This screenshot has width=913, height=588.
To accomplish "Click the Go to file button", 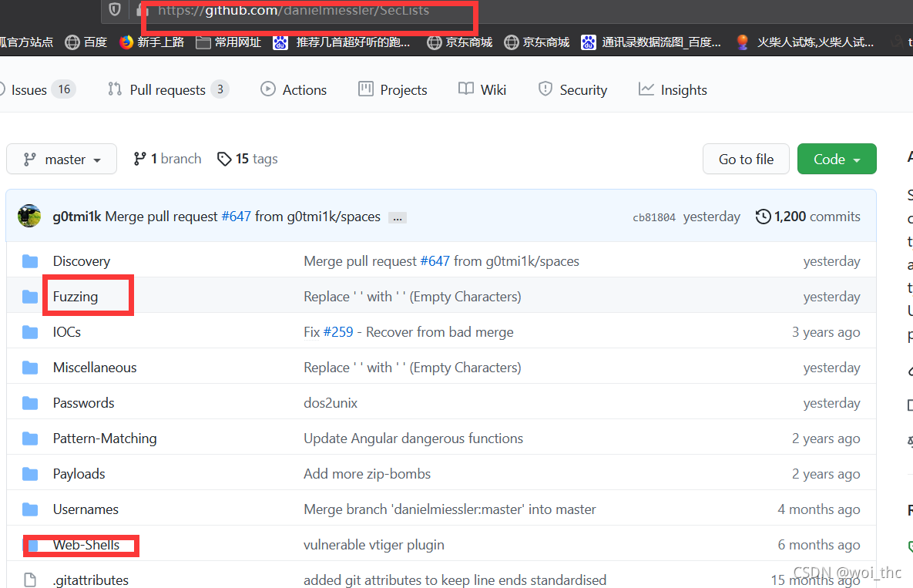I will click(x=746, y=159).
